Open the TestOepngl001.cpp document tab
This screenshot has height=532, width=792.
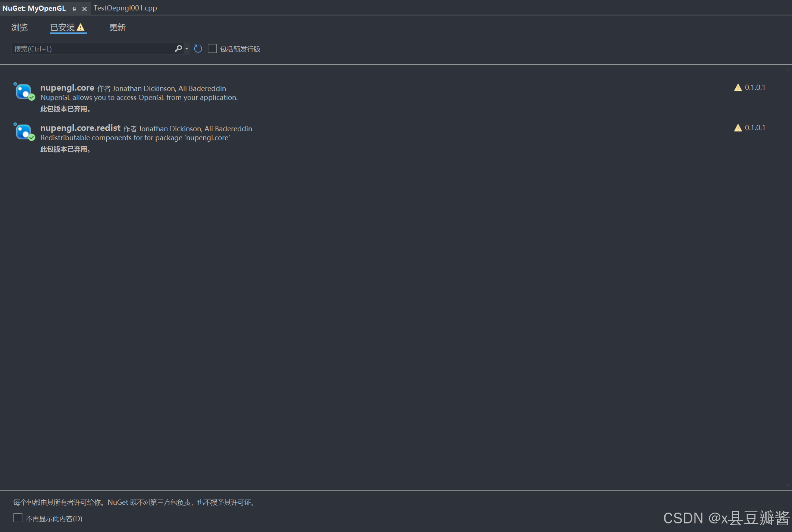pos(125,8)
